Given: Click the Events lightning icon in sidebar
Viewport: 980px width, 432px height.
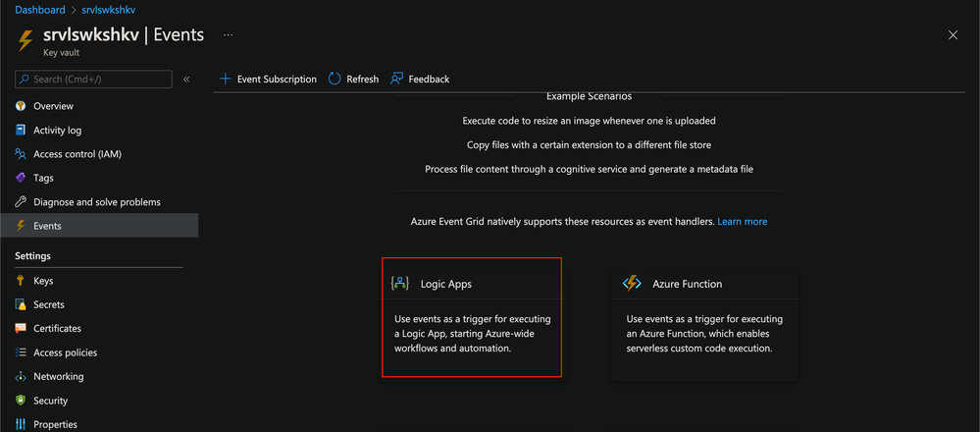Looking at the screenshot, I should (x=21, y=226).
